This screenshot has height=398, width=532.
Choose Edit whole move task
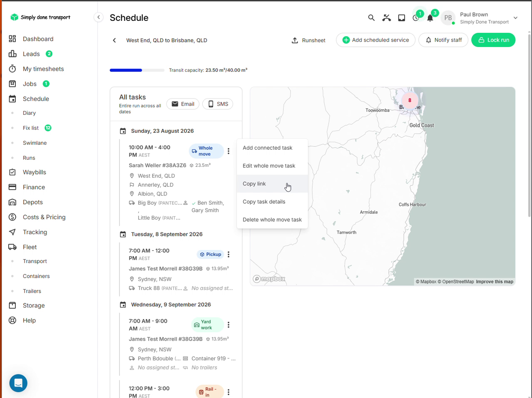[x=272, y=166]
